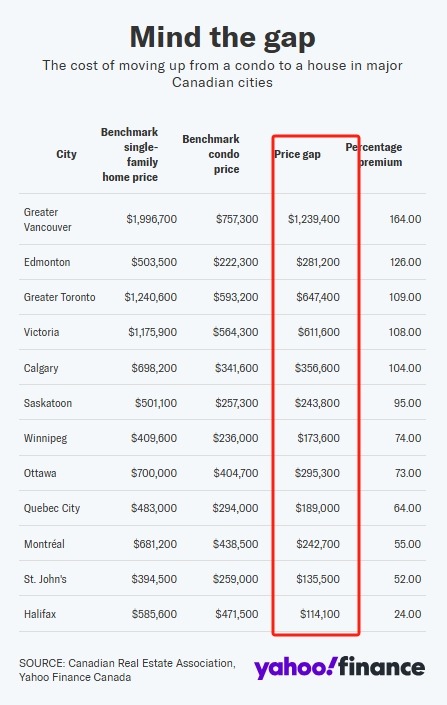Image resolution: width=447 pixels, height=705 pixels.
Task: Click Greater Toronto's home price $1,240,600
Action: pyautogui.click(x=151, y=297)
